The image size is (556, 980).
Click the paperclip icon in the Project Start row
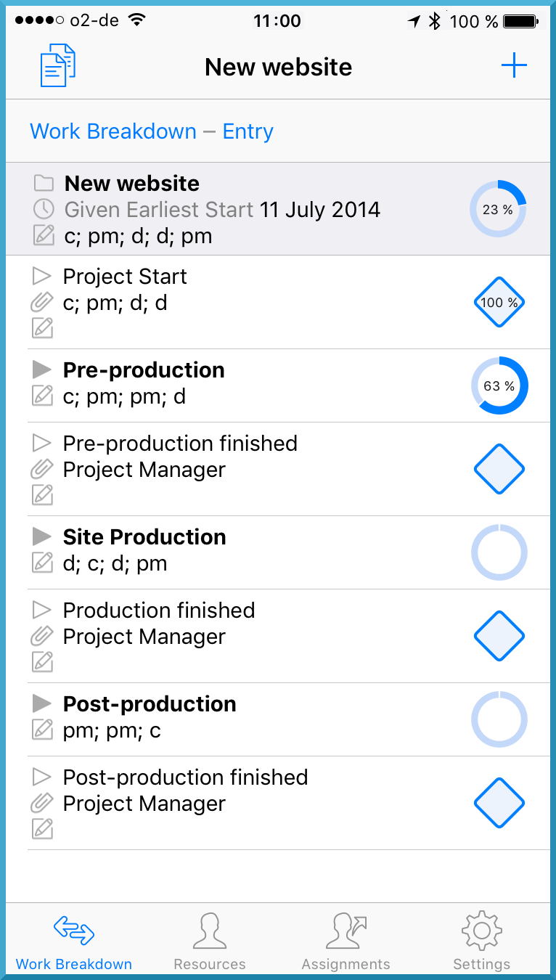click(42, 302)
